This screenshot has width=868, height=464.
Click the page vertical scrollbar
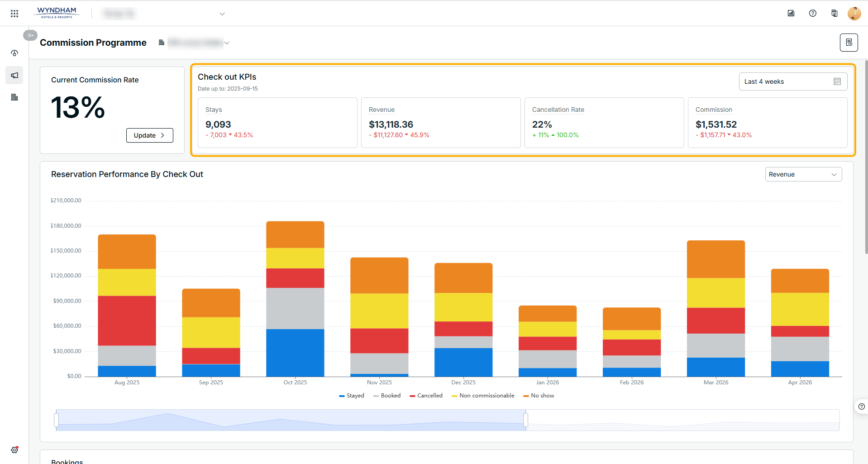866,157
